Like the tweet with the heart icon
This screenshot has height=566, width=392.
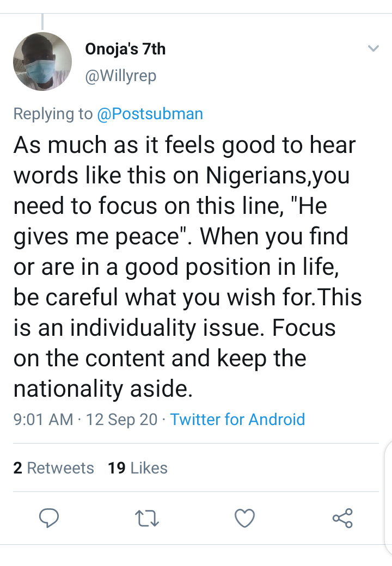coord(244,518)
